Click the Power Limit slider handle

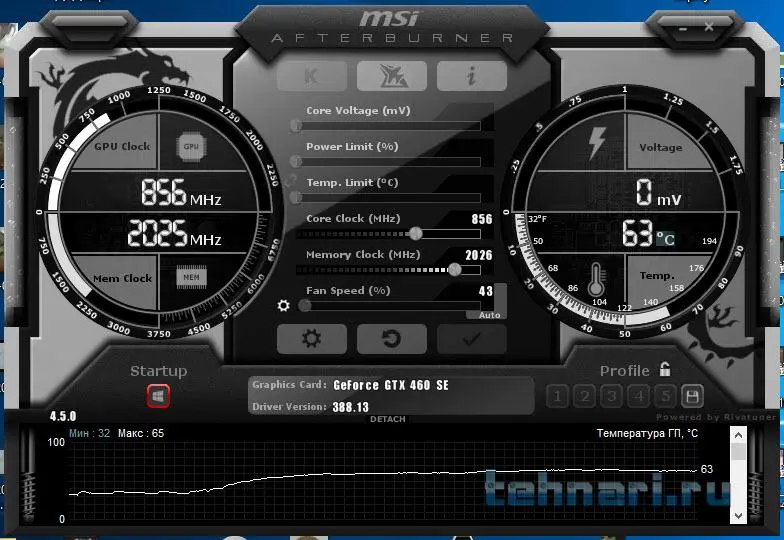click(x=296, y=161)
